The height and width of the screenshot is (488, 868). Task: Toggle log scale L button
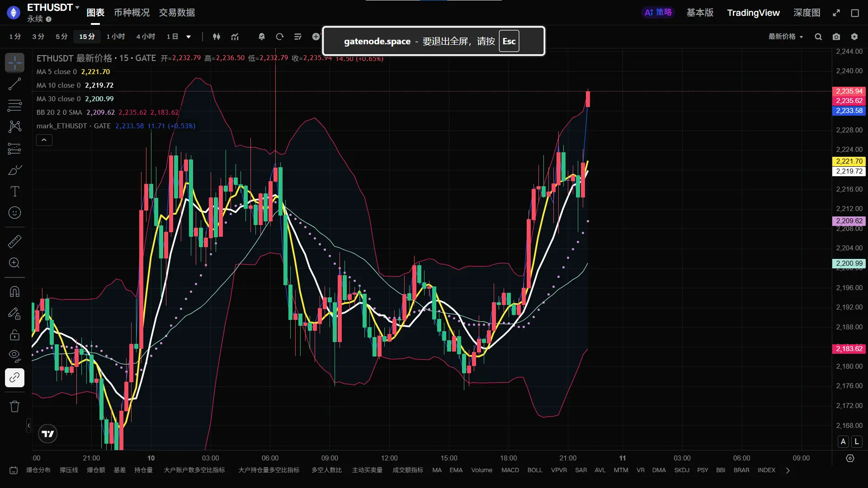(x=857, y=441)
